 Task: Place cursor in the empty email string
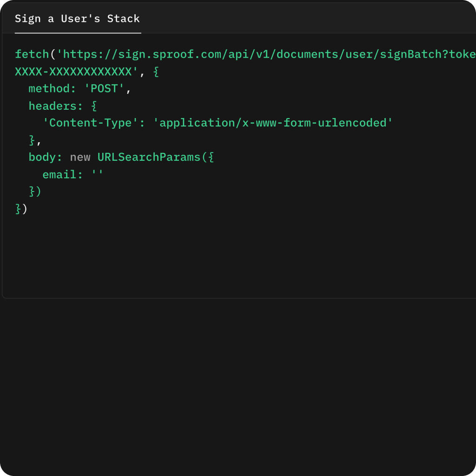pos(98,175)
